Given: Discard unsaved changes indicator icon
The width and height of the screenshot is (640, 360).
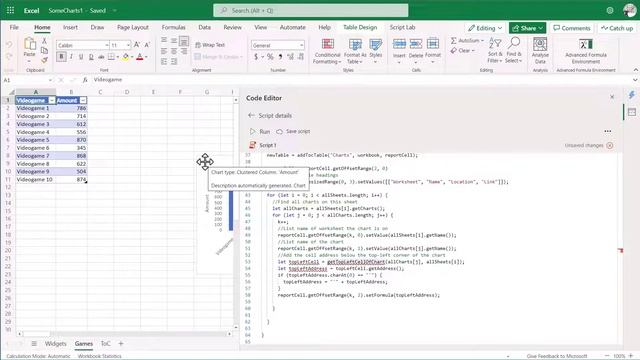Looking at the screenshot, I should (609, 145).
